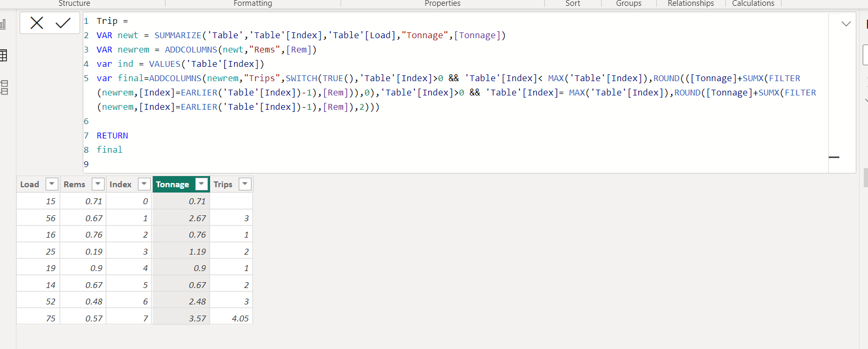Select the Tonnage column header
The image size is (868, 349).
[172, 184]
